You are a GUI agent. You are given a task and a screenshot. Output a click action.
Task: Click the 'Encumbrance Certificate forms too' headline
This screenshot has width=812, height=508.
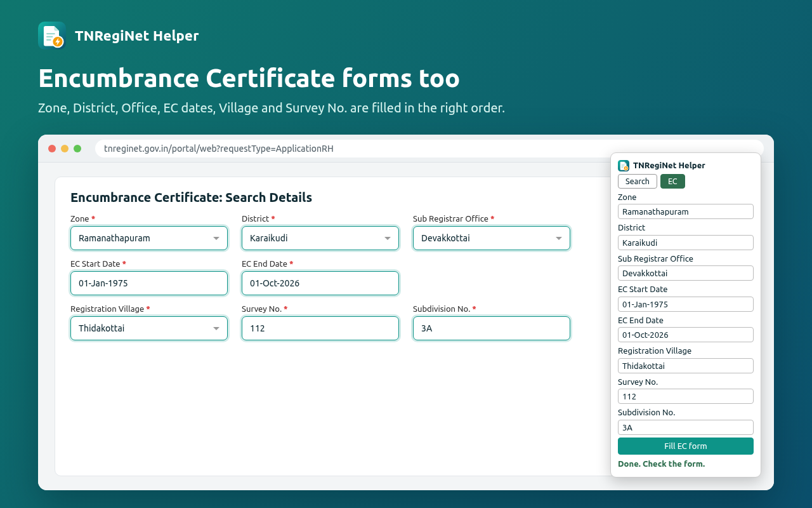click(249, 78)
